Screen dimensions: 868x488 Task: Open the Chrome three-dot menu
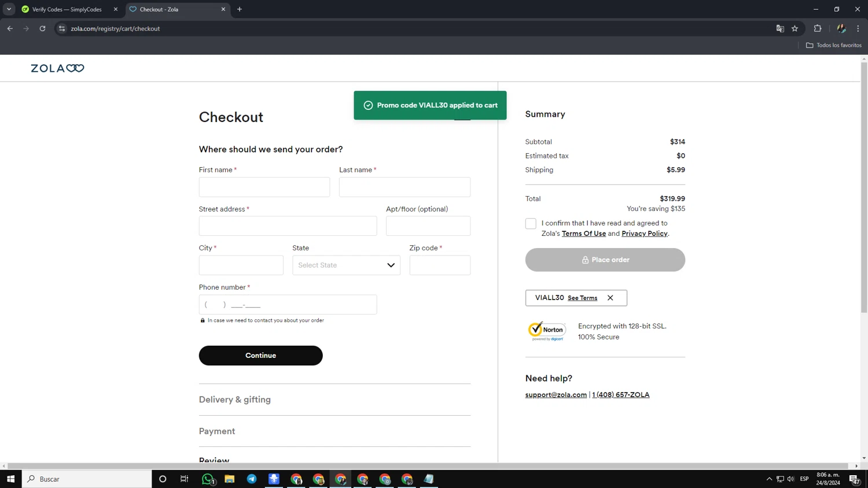[858, 28]
